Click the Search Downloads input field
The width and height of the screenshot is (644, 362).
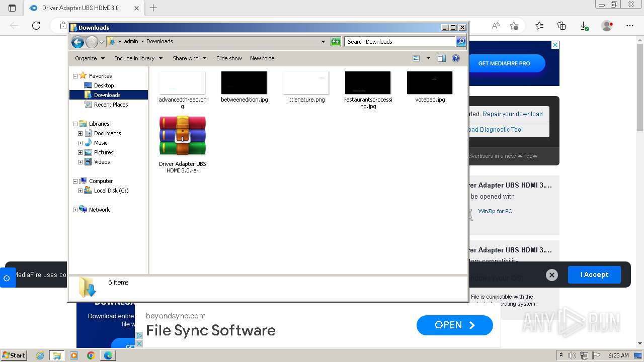click(400, 42)
